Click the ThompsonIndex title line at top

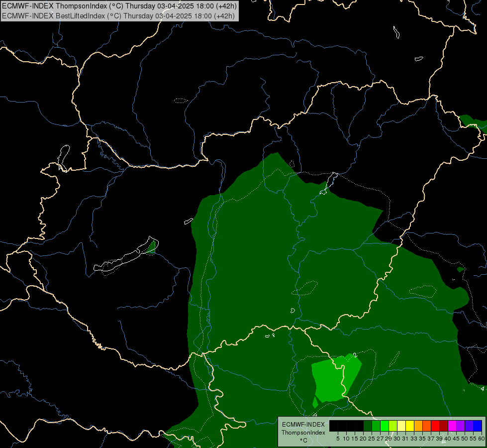(x=119, y=5)
